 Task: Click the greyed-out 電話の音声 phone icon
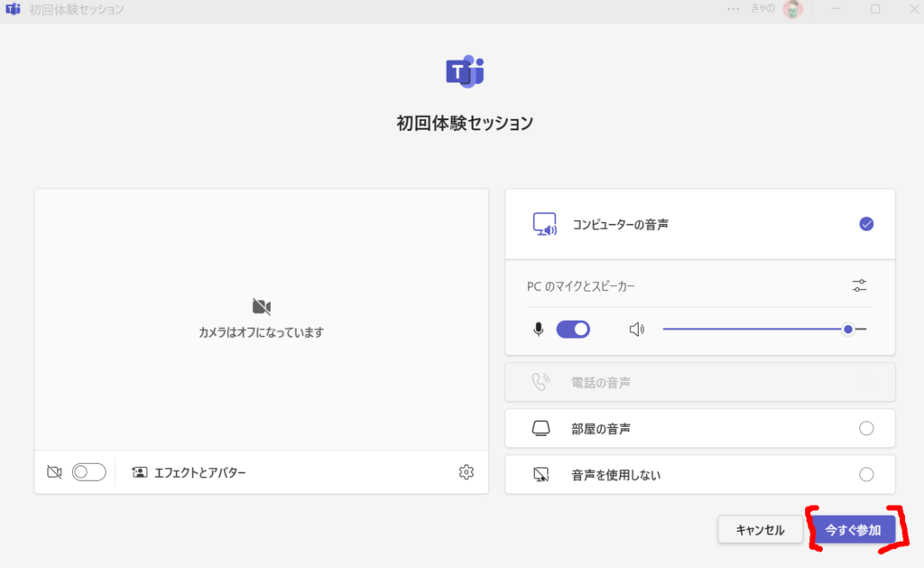pyautogui.click(x=541, y=382)
